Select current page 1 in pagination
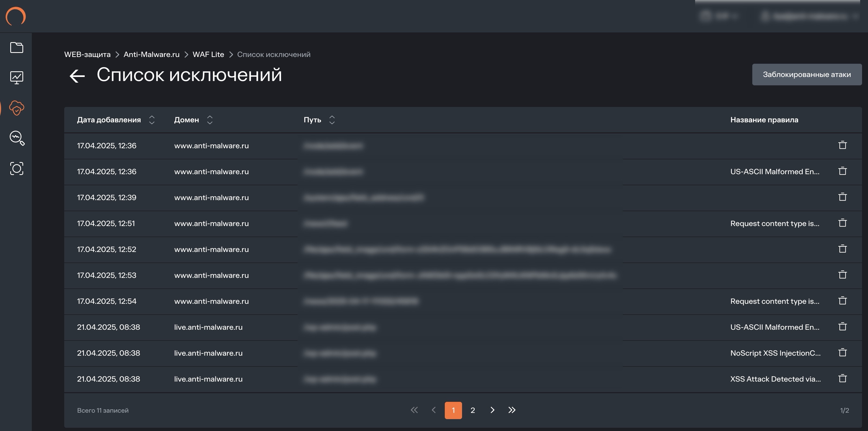 point(453,410)
